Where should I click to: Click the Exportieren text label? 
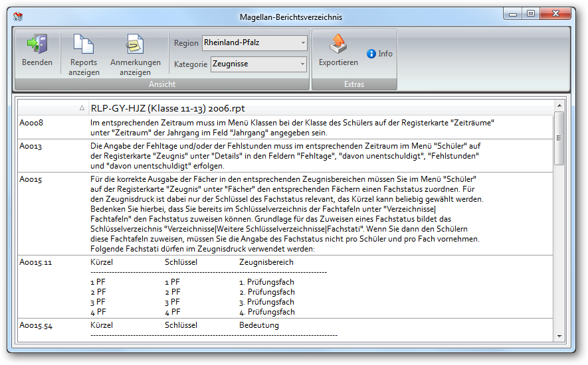[x=338, y=62]
